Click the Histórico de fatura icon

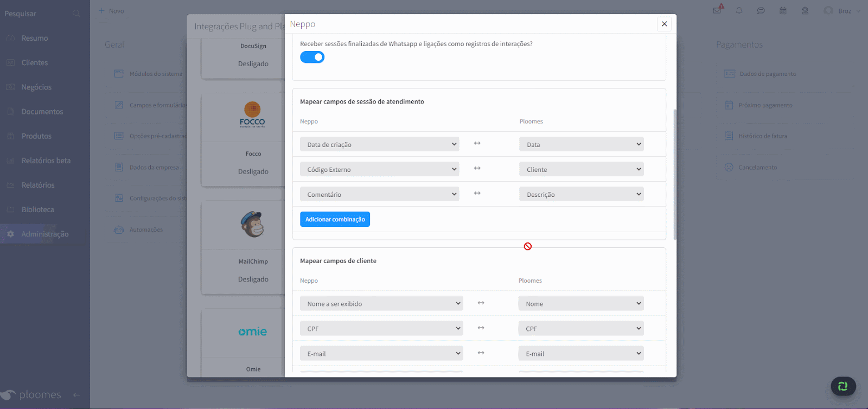[729, 136]
